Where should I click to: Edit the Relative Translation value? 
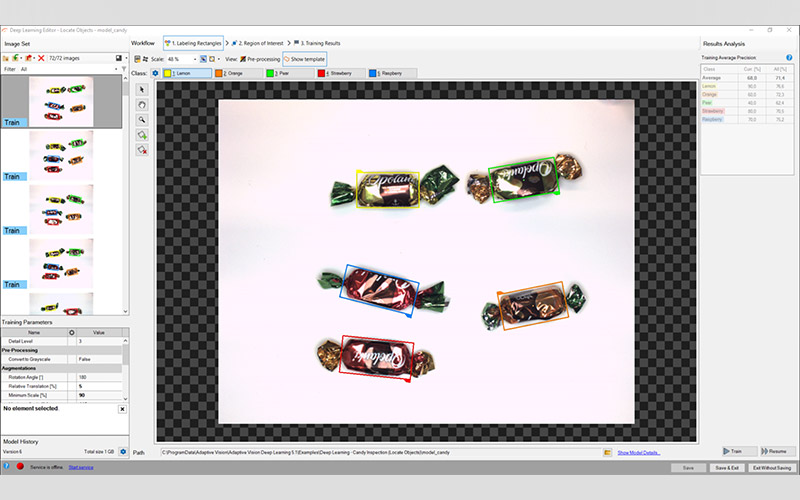coord(99,386)
